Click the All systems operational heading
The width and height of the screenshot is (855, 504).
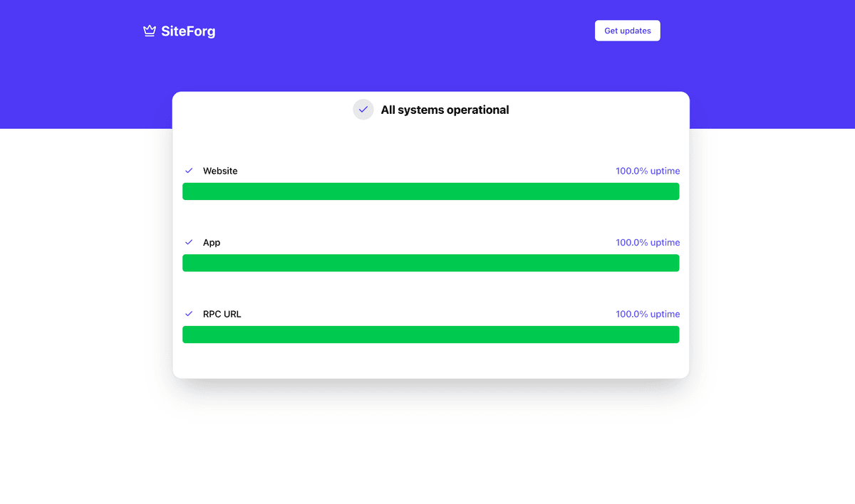(445, 110)
